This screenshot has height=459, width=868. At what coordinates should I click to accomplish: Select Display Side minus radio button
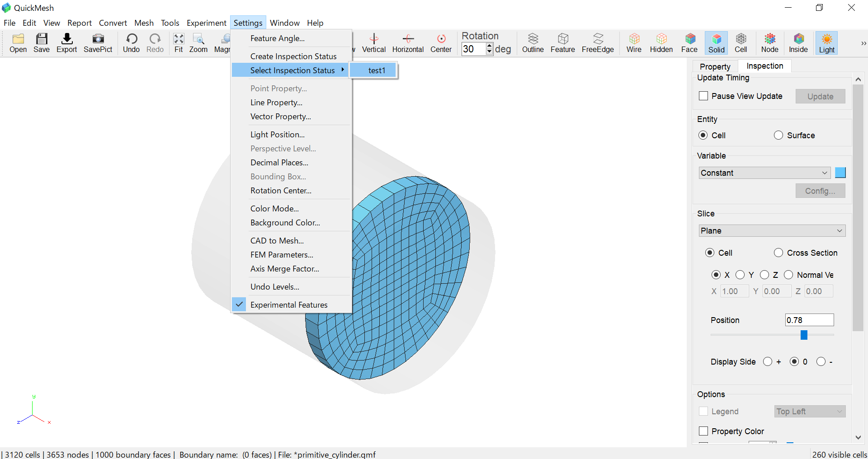(821, 361)
